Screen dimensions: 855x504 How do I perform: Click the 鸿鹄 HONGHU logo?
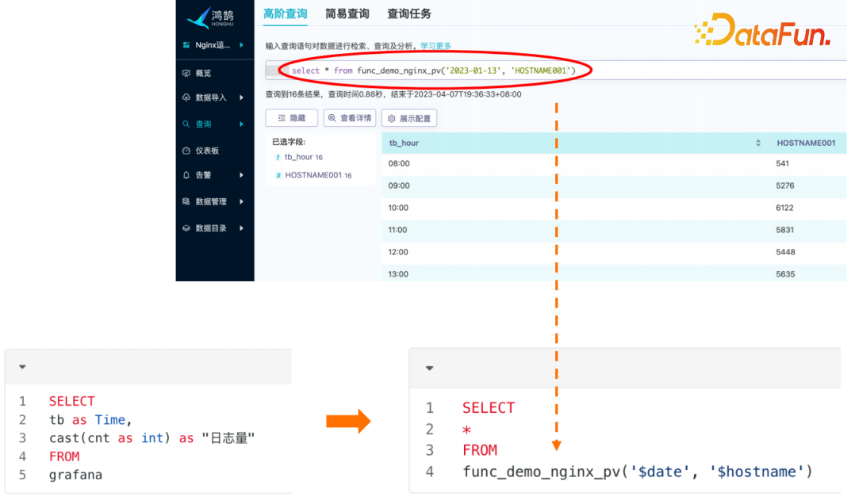(x=209, y=17)
